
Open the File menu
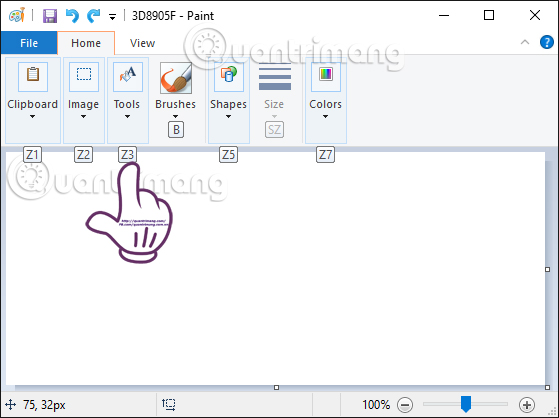(29, 43)
